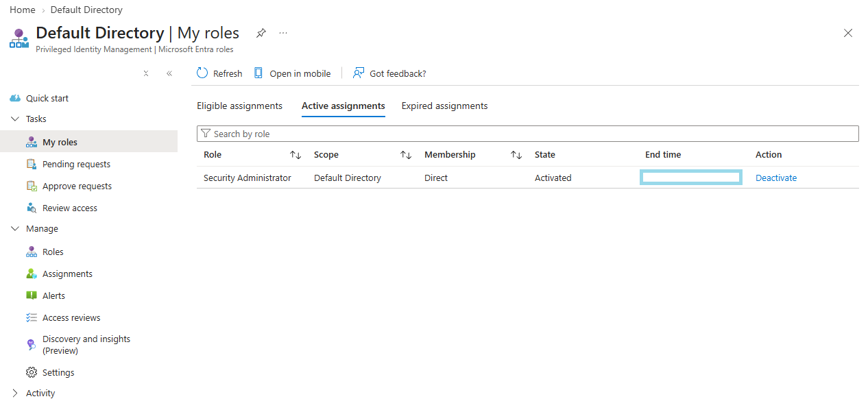Click the Assignments icon
The height and width of the screenshot is (412, 868).
coord(32,274)
